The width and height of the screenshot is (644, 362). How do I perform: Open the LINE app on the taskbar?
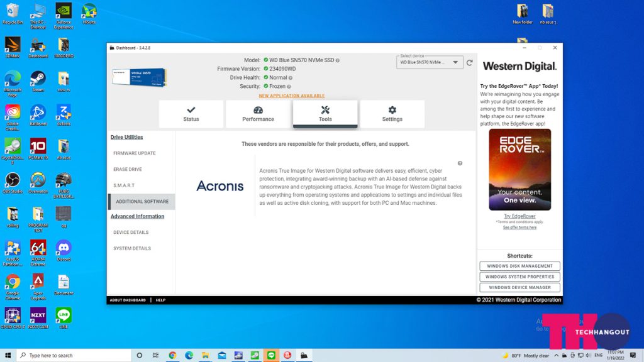(x=271, y=356)
